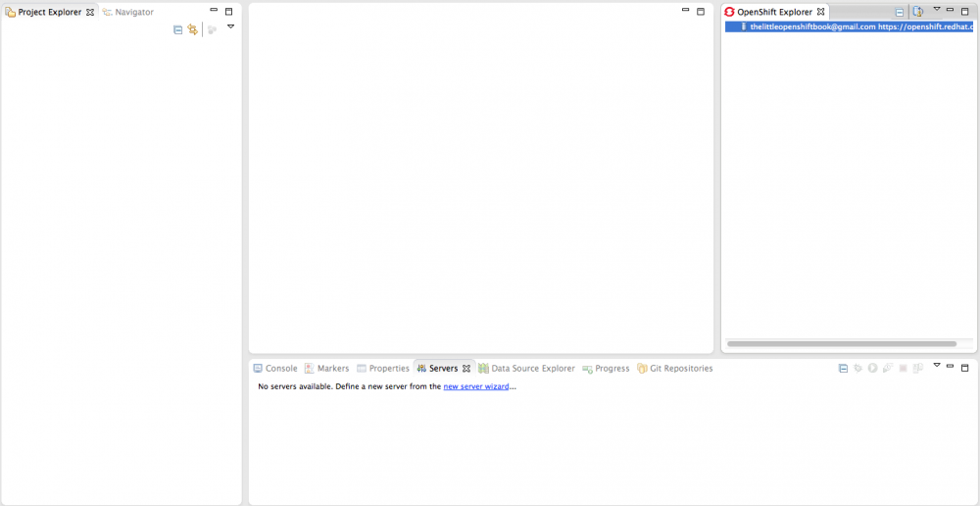Open OpenShift Explorer view menu
Screen dimensions: 980x506
pos(937,9)
